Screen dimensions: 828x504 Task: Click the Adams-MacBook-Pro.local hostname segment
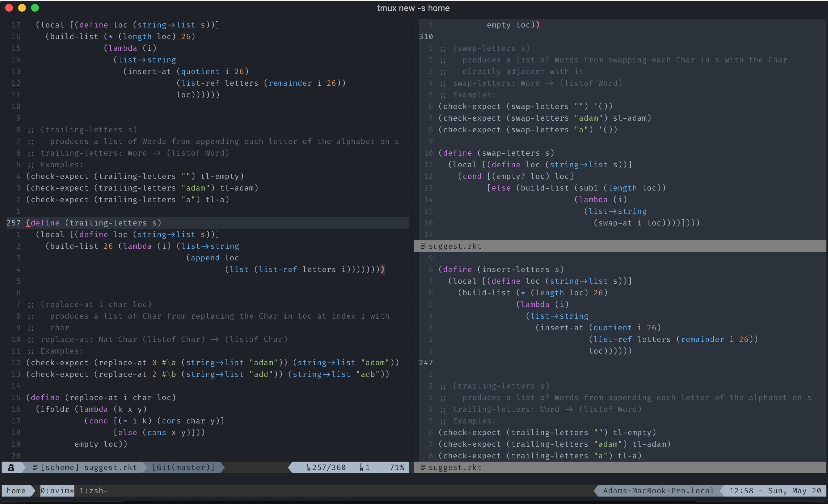point(658,490)
